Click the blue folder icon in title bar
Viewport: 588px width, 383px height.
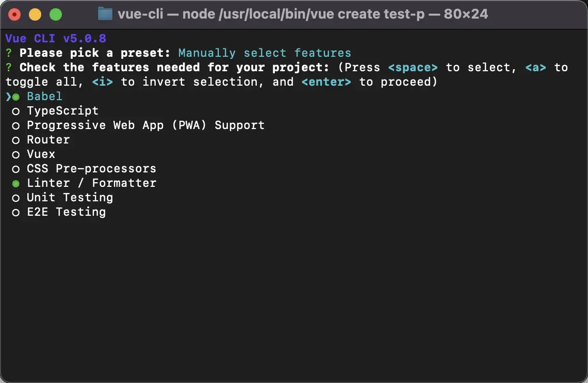(105, 14)
